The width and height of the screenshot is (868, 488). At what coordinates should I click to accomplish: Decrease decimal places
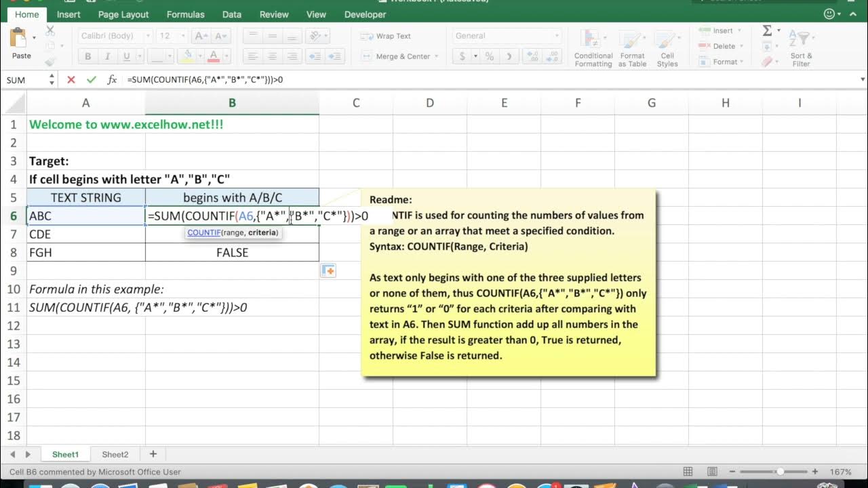click(x=551, y=56)
